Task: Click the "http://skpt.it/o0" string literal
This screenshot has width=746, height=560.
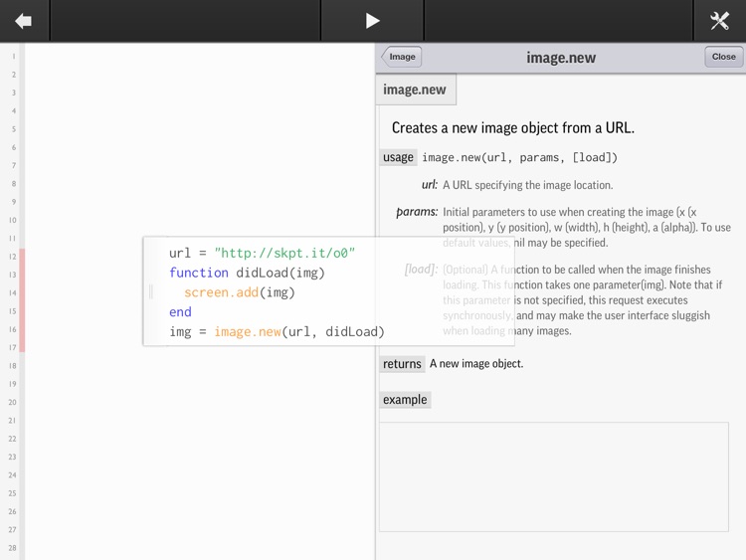Action: 284,254
